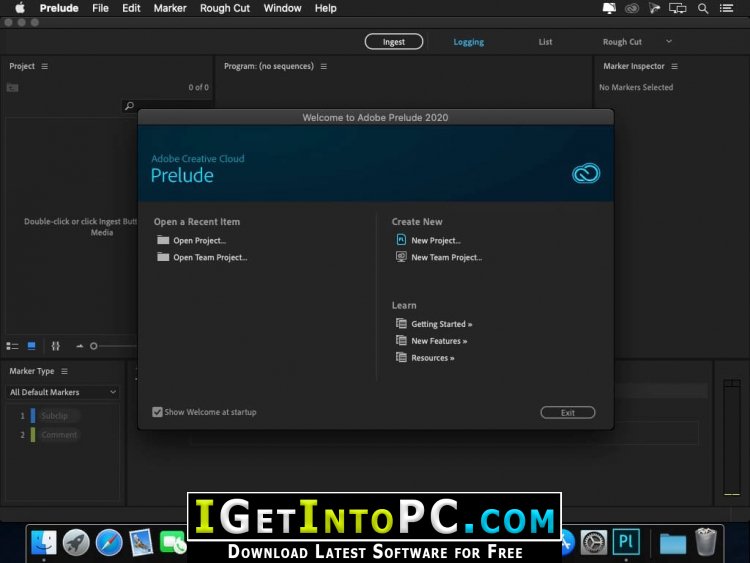Open Resources learn link
750x563 pixels.
coord(432,358)
